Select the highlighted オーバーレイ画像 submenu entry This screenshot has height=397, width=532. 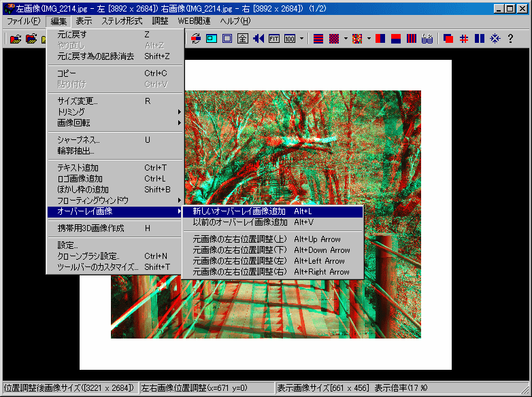click(x=116, y=211)
